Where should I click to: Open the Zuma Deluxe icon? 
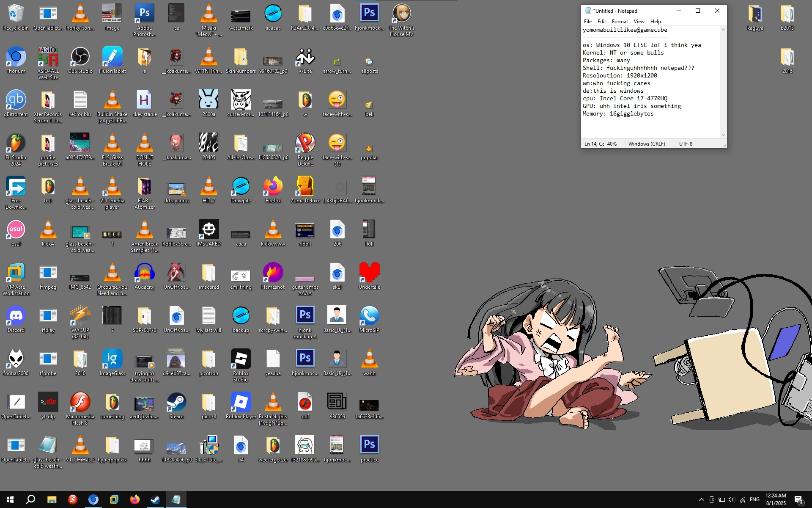tap(305, 190)
